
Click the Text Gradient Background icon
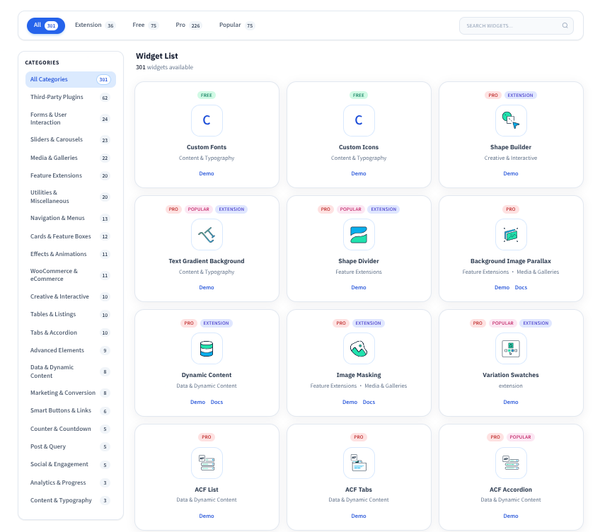tap(207, 234)
